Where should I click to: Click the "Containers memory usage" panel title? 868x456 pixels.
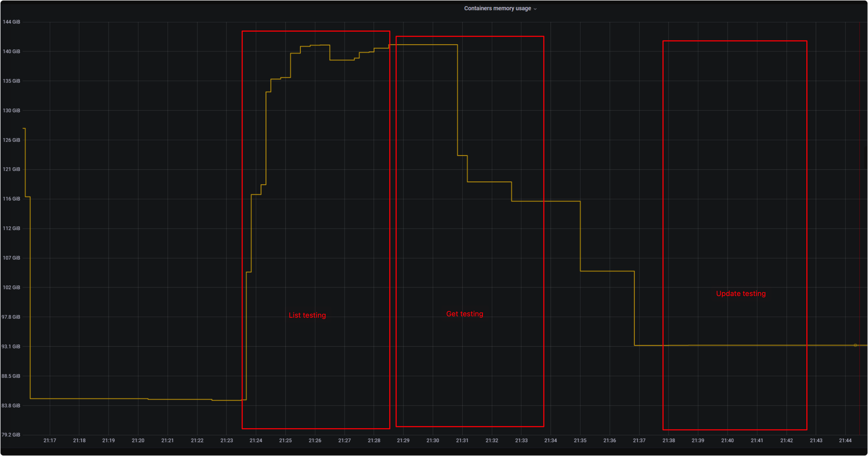[497, 8]
